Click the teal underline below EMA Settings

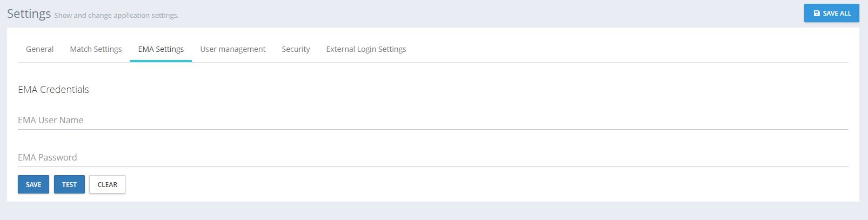[161, 61]
